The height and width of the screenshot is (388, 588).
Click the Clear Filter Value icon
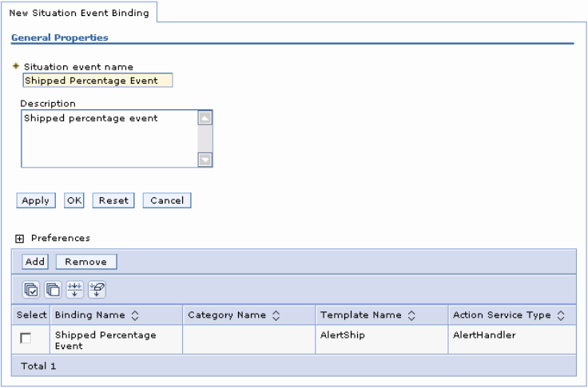(96, 289)
